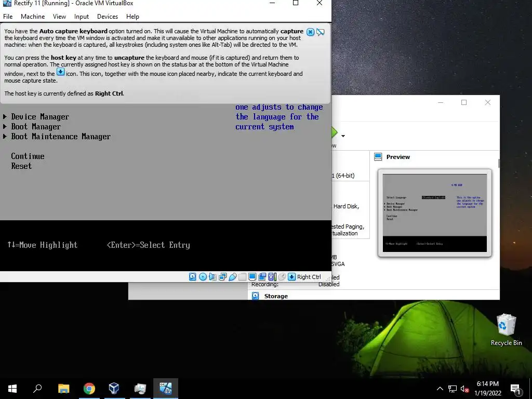Click the arrow beside Device Manager
This screenshot has width=532, height=399.
point(5,117)
